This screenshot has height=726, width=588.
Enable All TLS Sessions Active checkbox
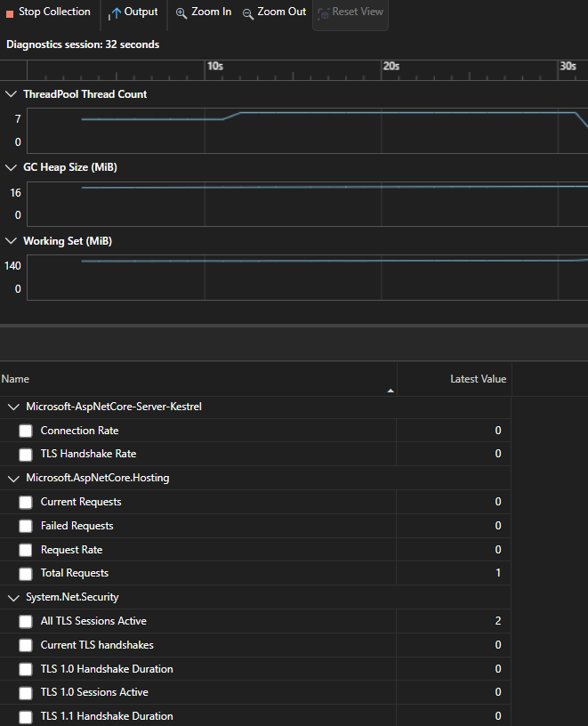tap(26, 621)
